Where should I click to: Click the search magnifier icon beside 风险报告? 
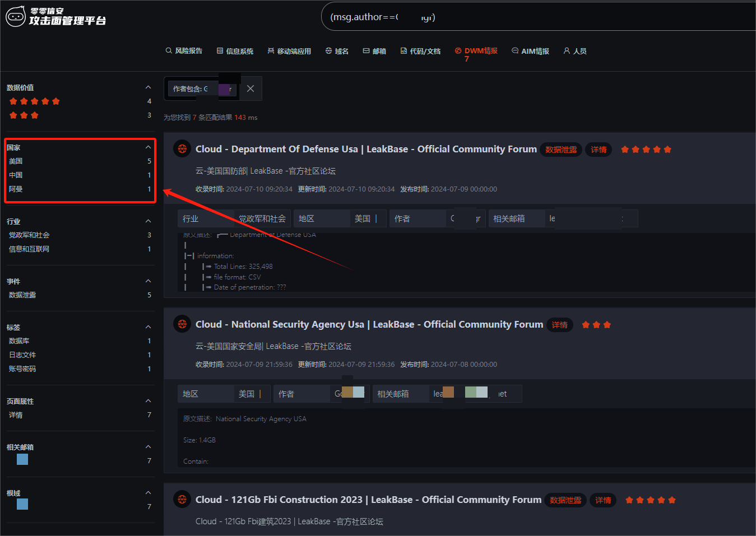(169, 51)
